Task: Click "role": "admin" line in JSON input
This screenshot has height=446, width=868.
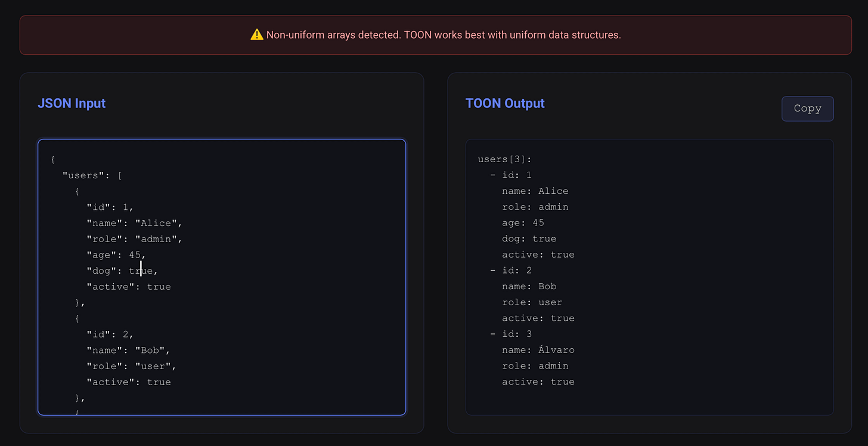Action: pos(134,239)
